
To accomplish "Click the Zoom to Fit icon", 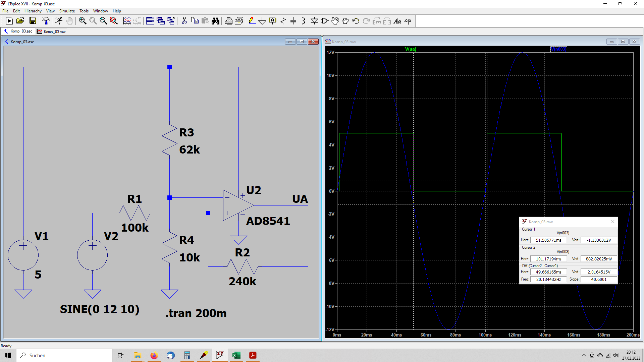I will click(x=114, y=21).
